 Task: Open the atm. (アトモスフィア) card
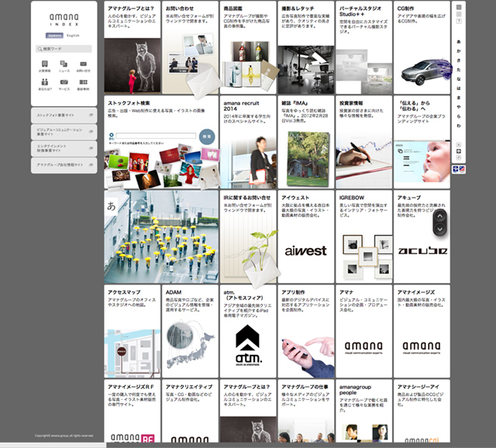(248, 331)
